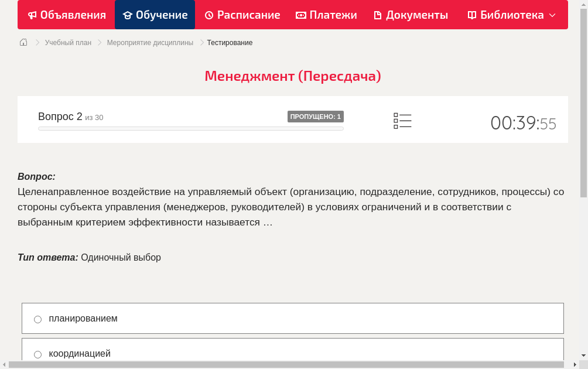This screenshot has height=369, width=588.
Task: Click the question progress bar
Action: coord(190,128)
